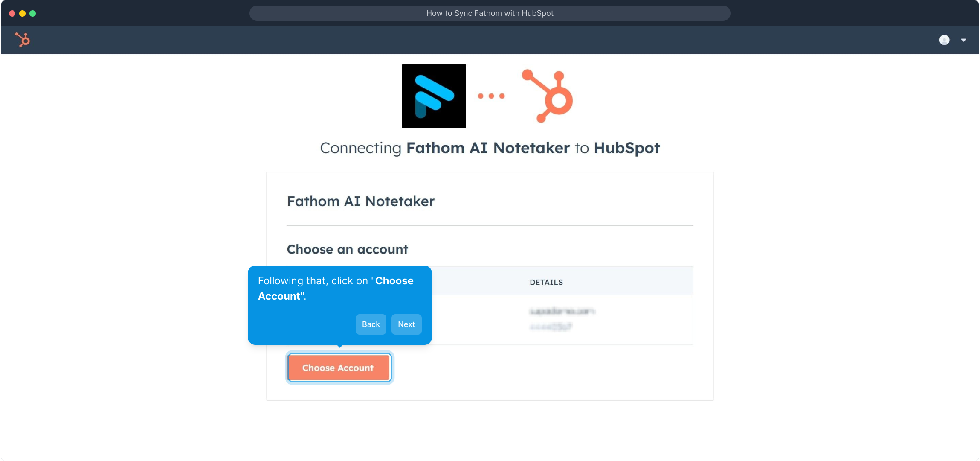Screen dimensions: 980x461
Task: Go Back in the tooltip
Action: pos(371,324)
